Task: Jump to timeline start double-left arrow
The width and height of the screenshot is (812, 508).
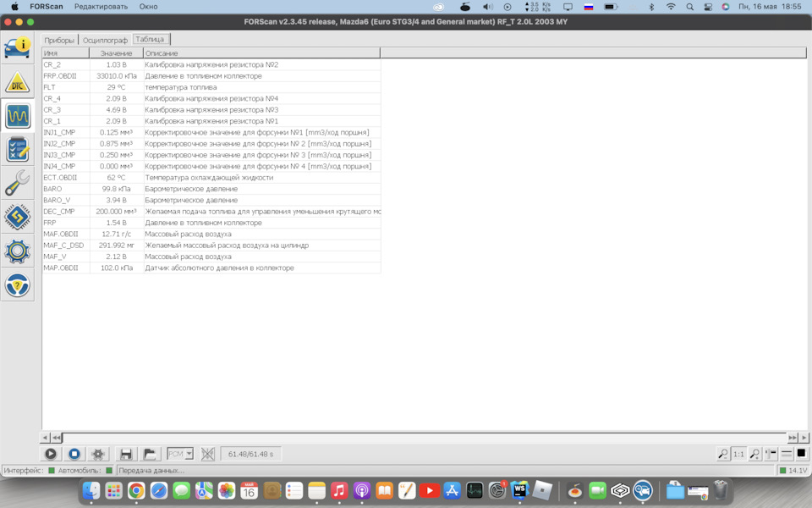Action: (57, 438)
